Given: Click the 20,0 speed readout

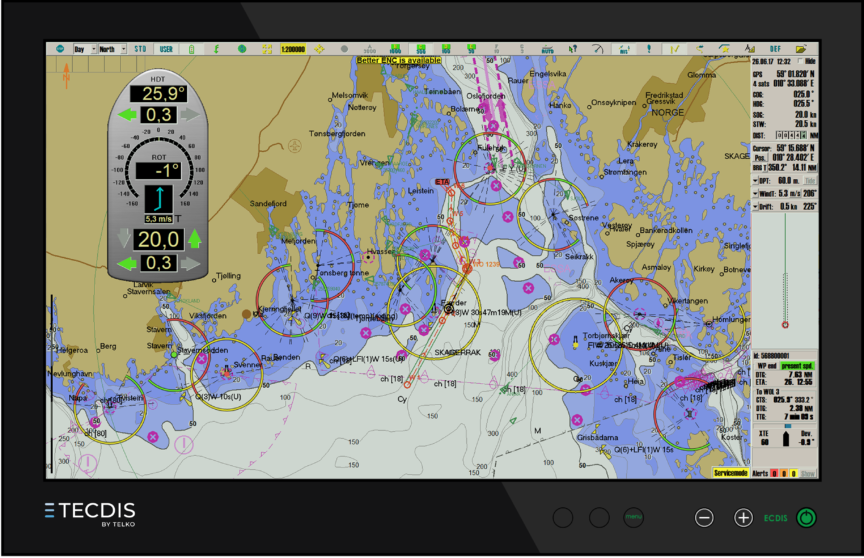Looking at the screenshot, I should coord(159,240).
